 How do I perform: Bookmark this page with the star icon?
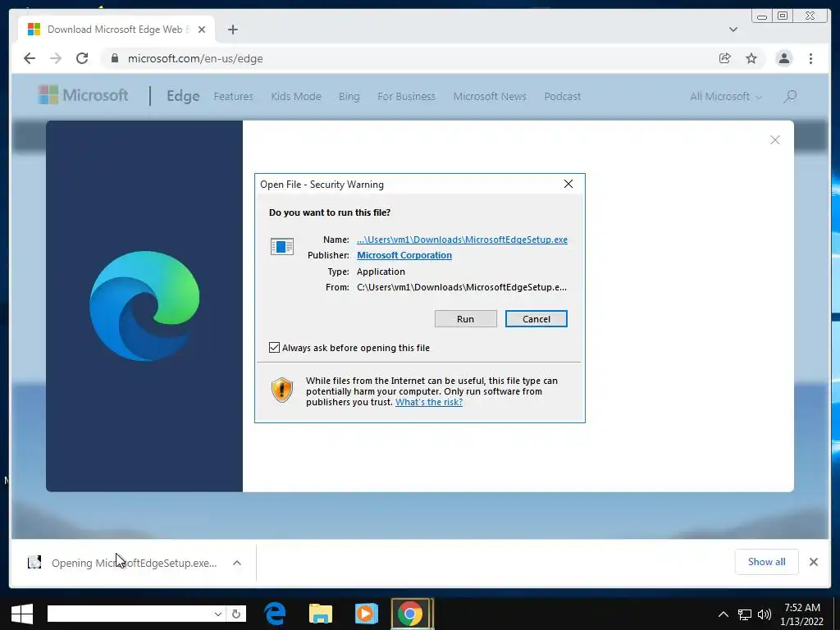point(751,58)
